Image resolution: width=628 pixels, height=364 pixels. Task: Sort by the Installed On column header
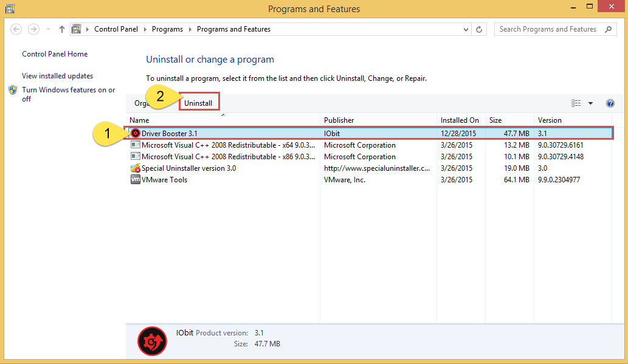[x=460, y=120]
